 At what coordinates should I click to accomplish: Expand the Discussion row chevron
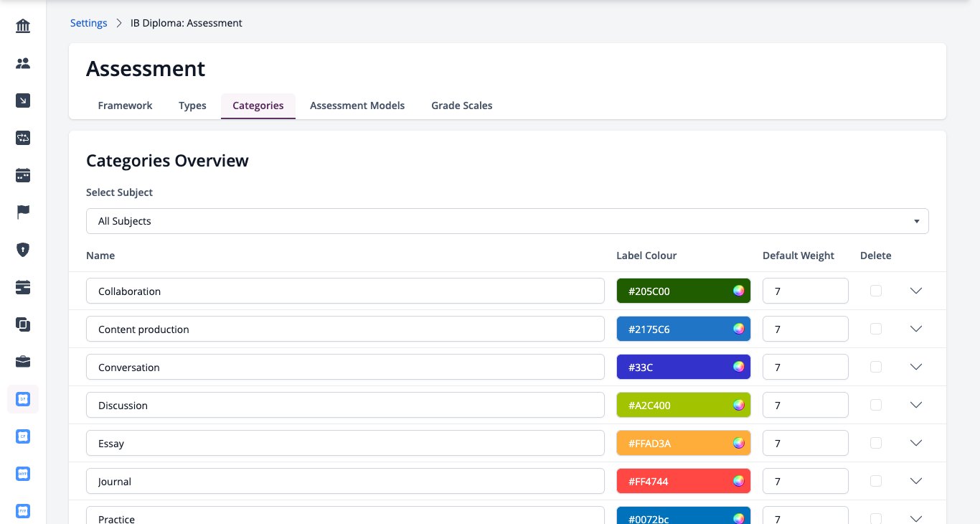(x=915, y=405)
